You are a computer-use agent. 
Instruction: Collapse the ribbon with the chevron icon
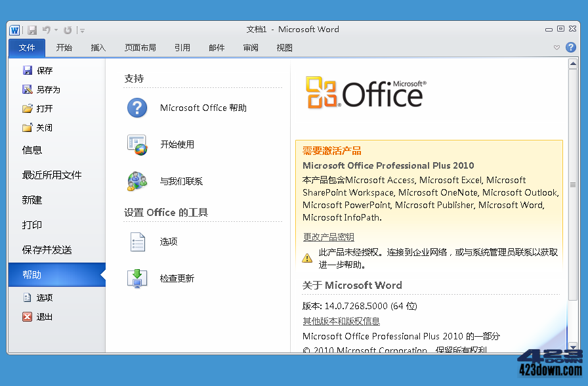point(557,47)
